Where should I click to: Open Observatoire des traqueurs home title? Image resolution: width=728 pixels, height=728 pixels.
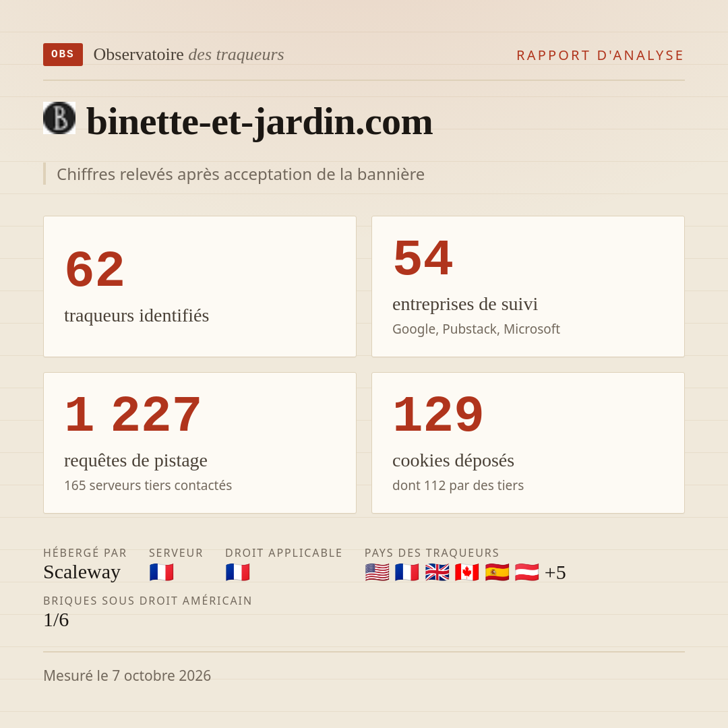click(x=189, y=55)
